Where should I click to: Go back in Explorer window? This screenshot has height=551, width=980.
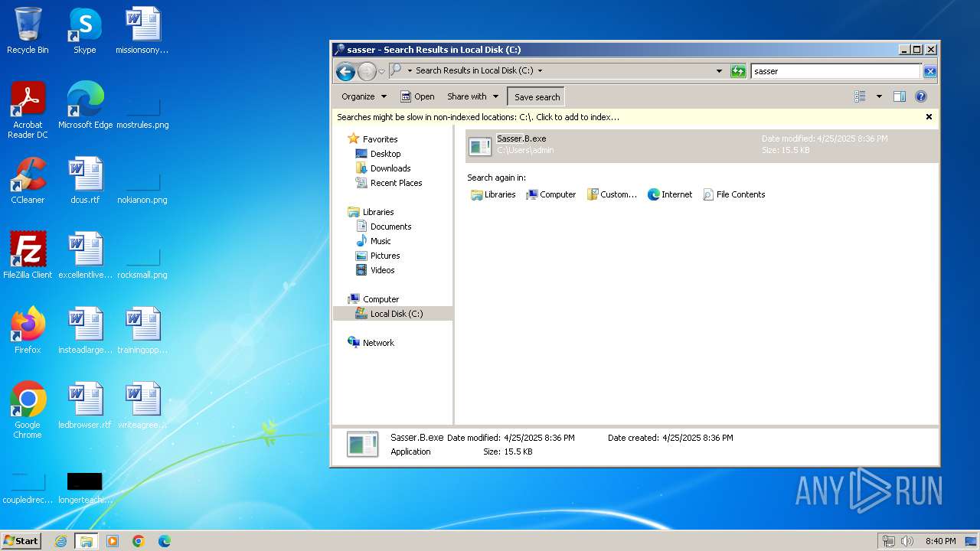pos(345,72)
